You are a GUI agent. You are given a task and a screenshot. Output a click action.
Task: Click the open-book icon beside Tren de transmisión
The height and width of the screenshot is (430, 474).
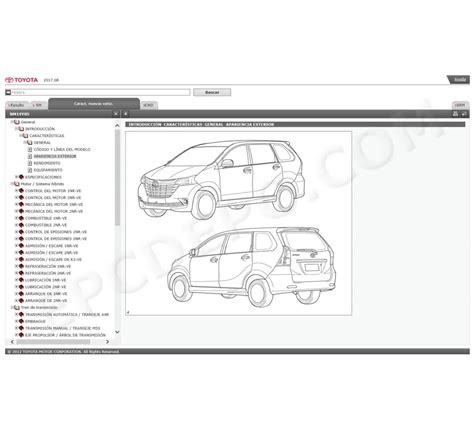pyautogui.click(x=17, y=307)
